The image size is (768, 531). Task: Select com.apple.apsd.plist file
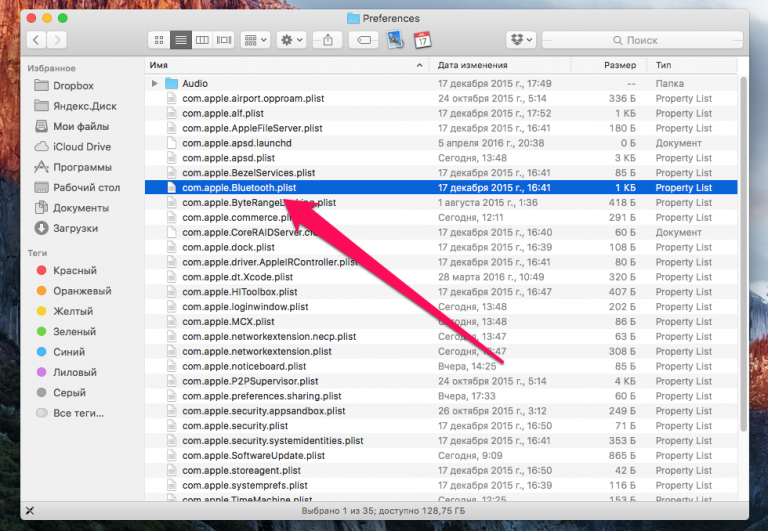coord(441,158)
